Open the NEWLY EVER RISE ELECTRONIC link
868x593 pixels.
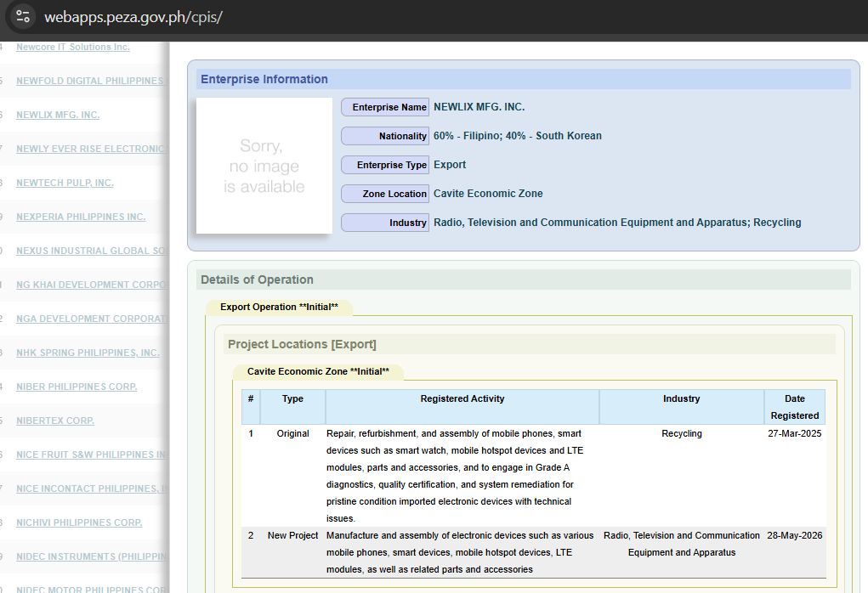tap(91, 149)
